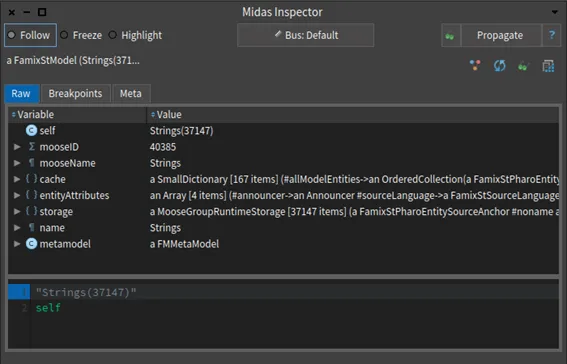
Task: Click the string icon next to mooseName
Action: click(31, 163)
